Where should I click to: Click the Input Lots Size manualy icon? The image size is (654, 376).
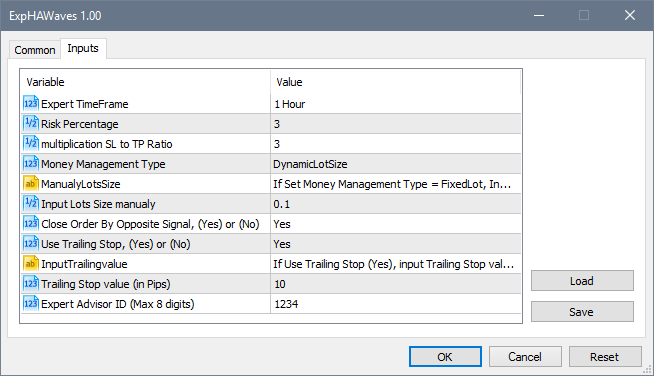point(31,204)
